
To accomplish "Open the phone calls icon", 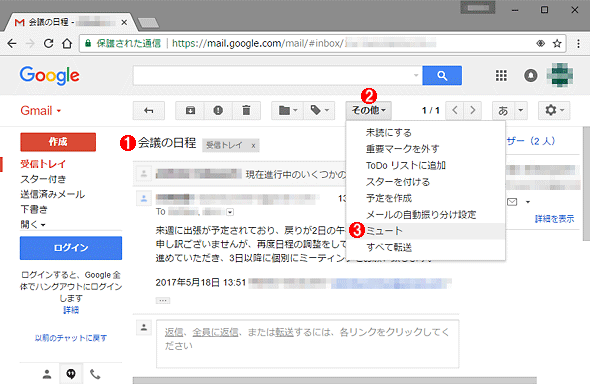I will [x=95, y=374].
